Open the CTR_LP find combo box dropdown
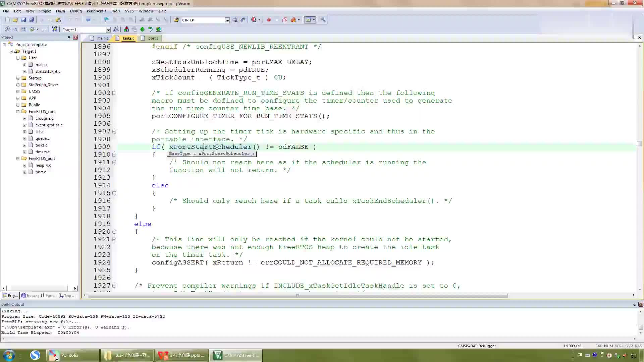Viewport: 644px width, 362px height. pyautogui.click(x=227, y=20)
